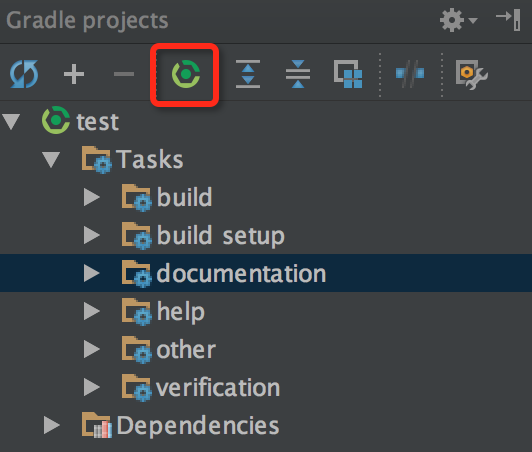Click the minus icon to detach project
The image size is (532, 452).
point(124,74)
